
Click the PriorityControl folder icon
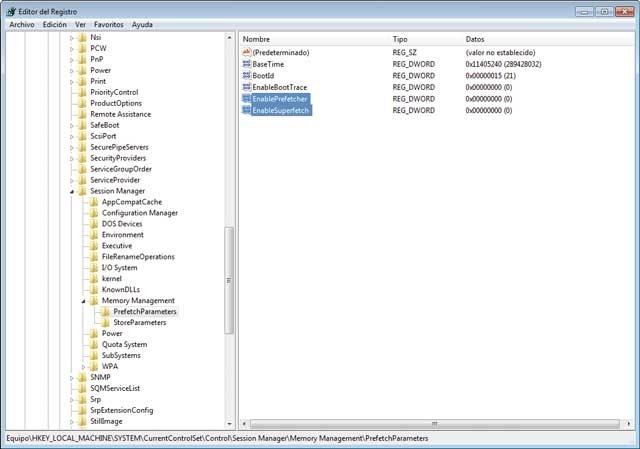[x=82, y=93]
